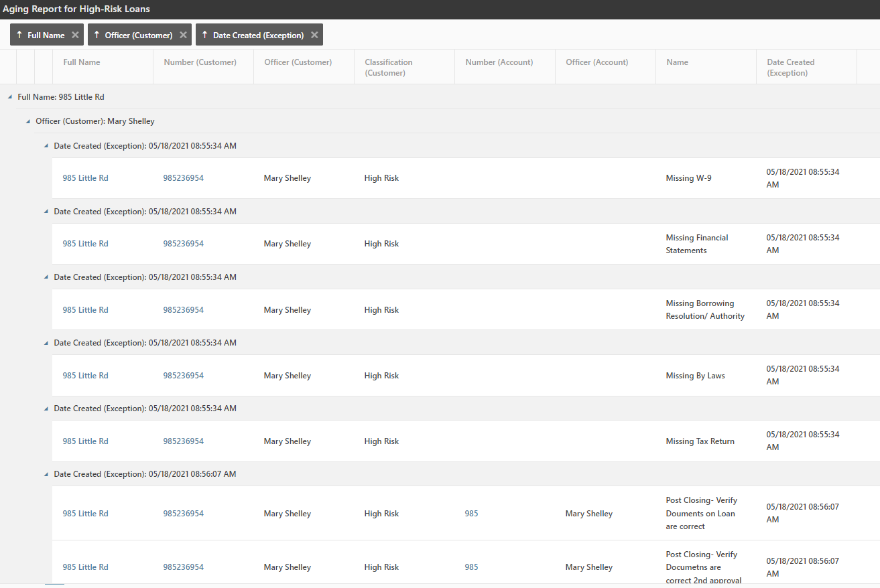
Task: Collapse the Officer (Customer): Mary Shelley group
Action: click(27, 122)
